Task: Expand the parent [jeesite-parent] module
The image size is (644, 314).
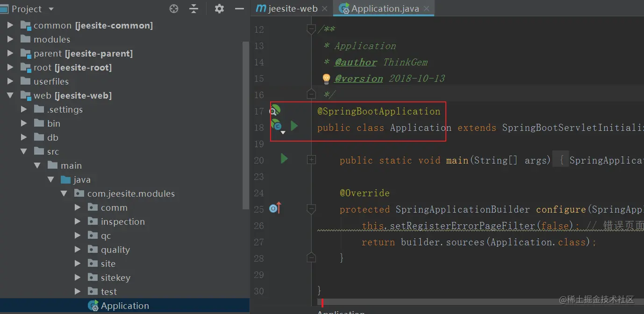Action: point(10,53)
